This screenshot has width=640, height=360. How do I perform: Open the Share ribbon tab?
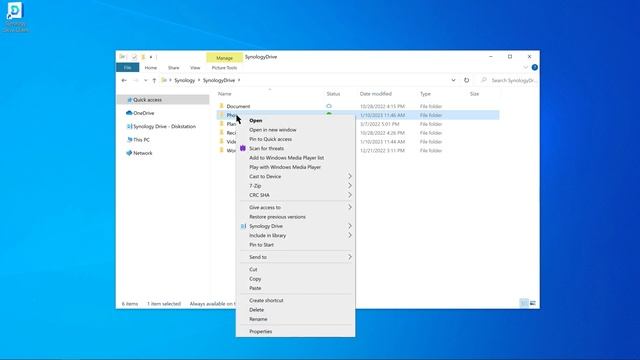click(173, 68)
